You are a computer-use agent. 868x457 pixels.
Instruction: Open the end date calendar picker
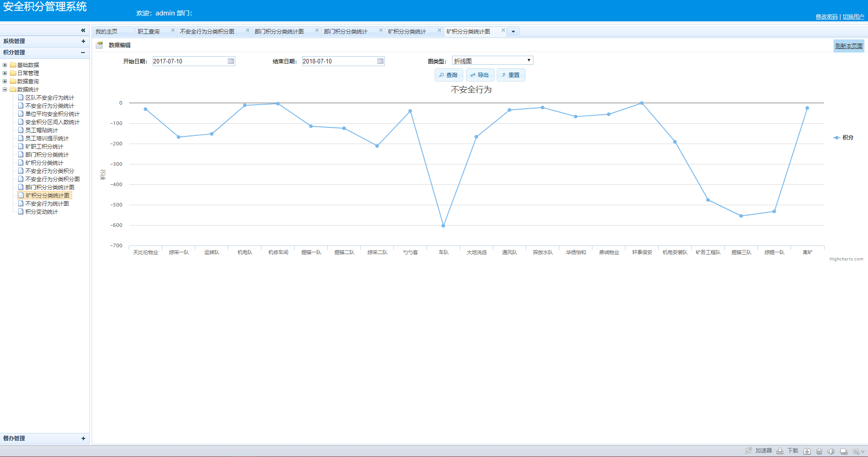coord(380,61)
